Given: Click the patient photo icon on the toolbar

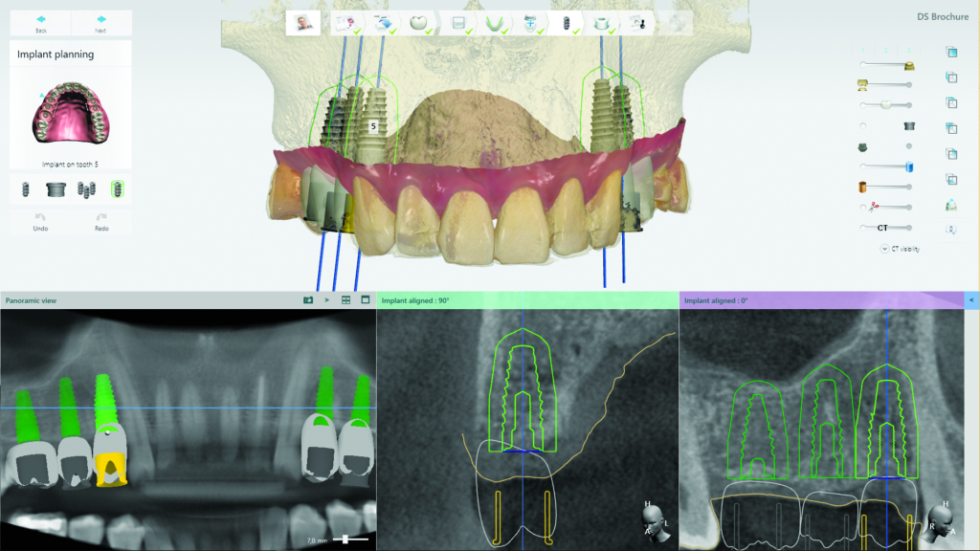Looking at the screenshot, I should (x=304, y=24).
